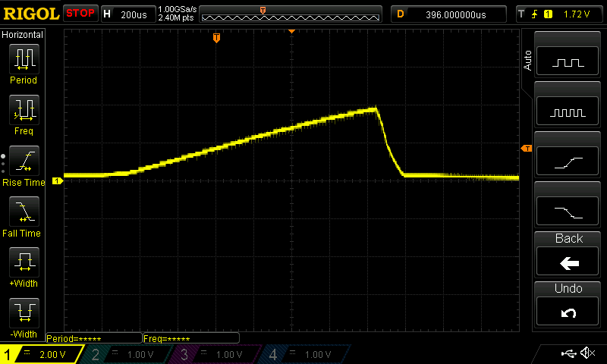Choose rising edge auto display option
The width and height of the screenshot is (607, 364).
pos(568,162)
